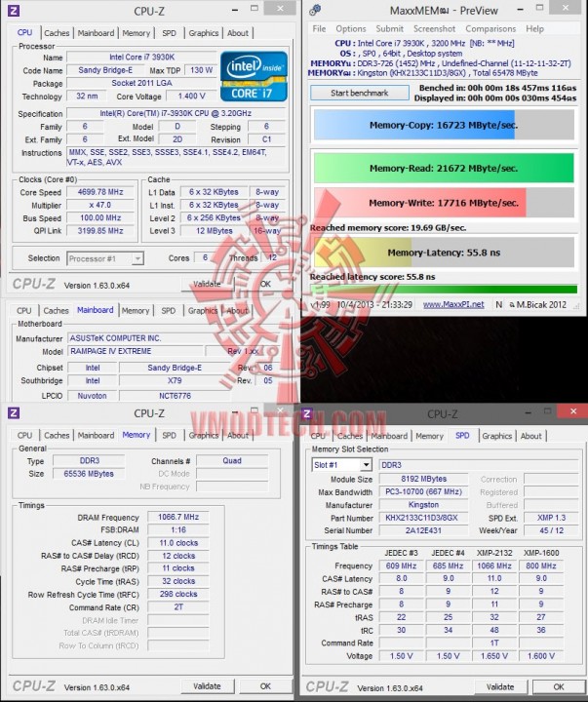588x702 pixels.
Task: Click the MaxxMEM app icon in its title bar
Action: [x=315, y=10]
